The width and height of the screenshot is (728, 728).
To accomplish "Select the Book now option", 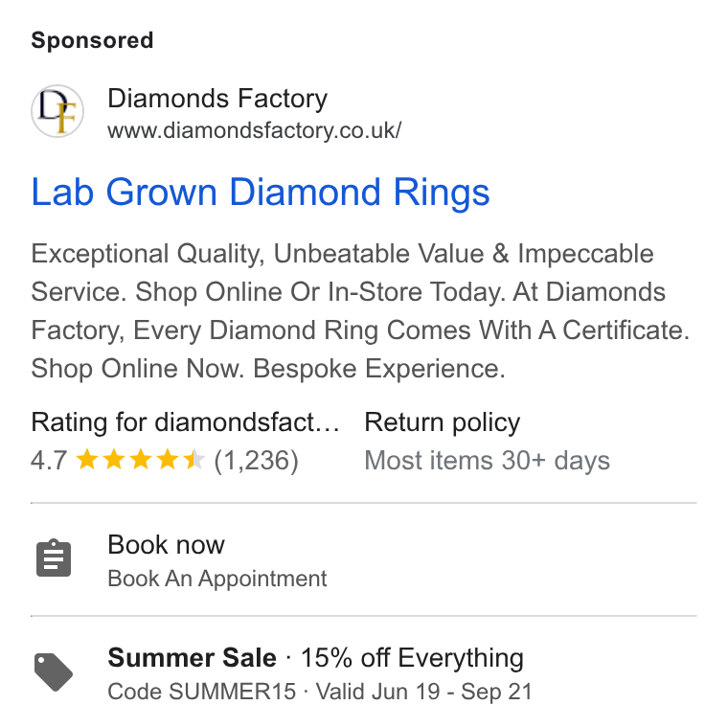I will click(x=167, y=544).
